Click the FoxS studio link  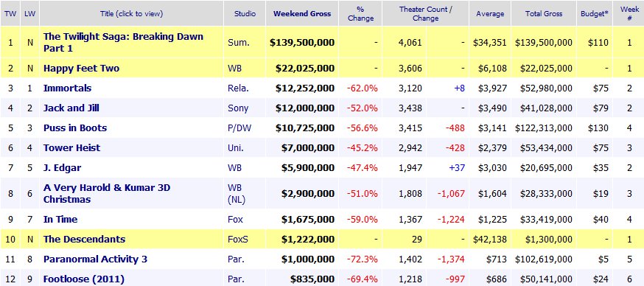(x=238, y=239)
